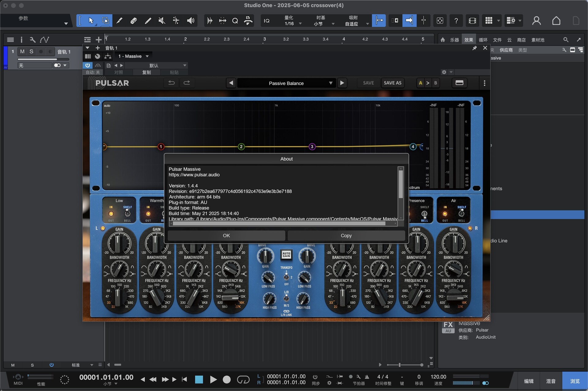Open the browser home icon
Viewport: 588px width, 391px height.
point(443,40)
